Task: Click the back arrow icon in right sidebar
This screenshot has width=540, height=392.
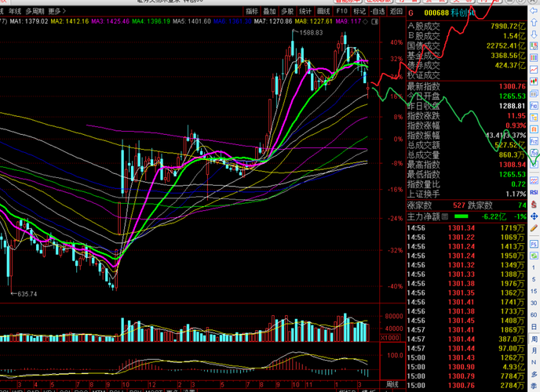Action: [534, 11]
